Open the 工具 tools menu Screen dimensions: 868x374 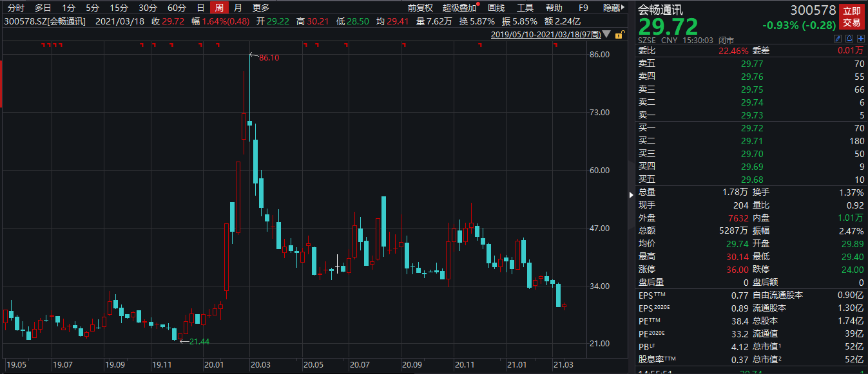coord(525,8)
